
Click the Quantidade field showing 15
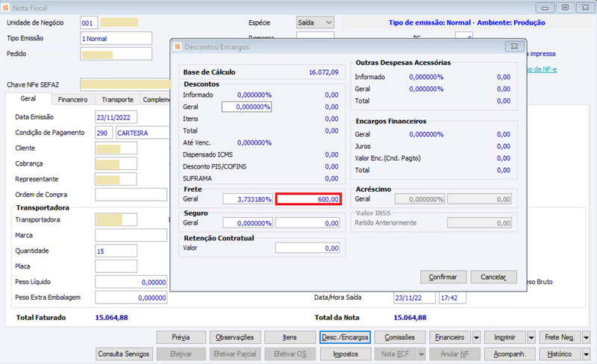pos(116,251)
